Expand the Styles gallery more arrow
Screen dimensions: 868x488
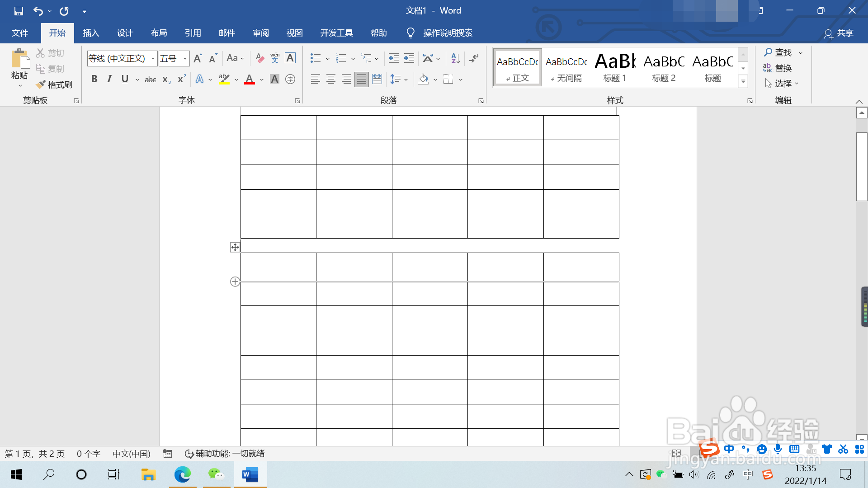point(743,82)
